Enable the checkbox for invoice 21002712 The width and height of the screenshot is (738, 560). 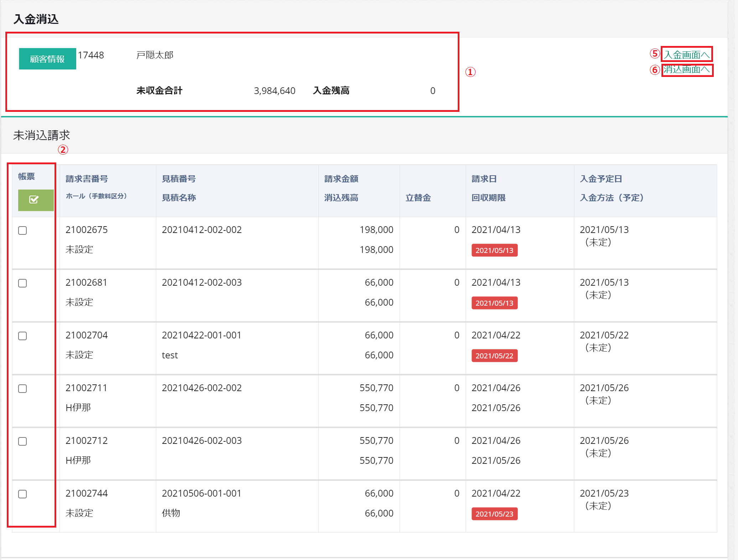point(22,441)
